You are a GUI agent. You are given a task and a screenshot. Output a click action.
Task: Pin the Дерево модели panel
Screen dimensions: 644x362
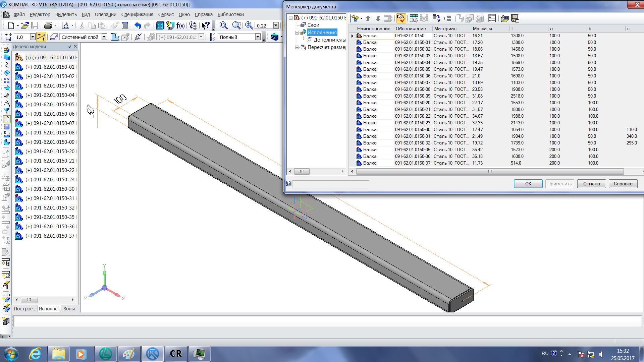click(69, 46)
